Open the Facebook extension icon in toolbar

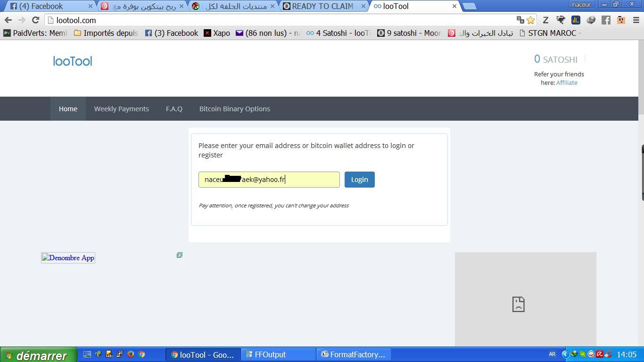[x=606, y=20]
